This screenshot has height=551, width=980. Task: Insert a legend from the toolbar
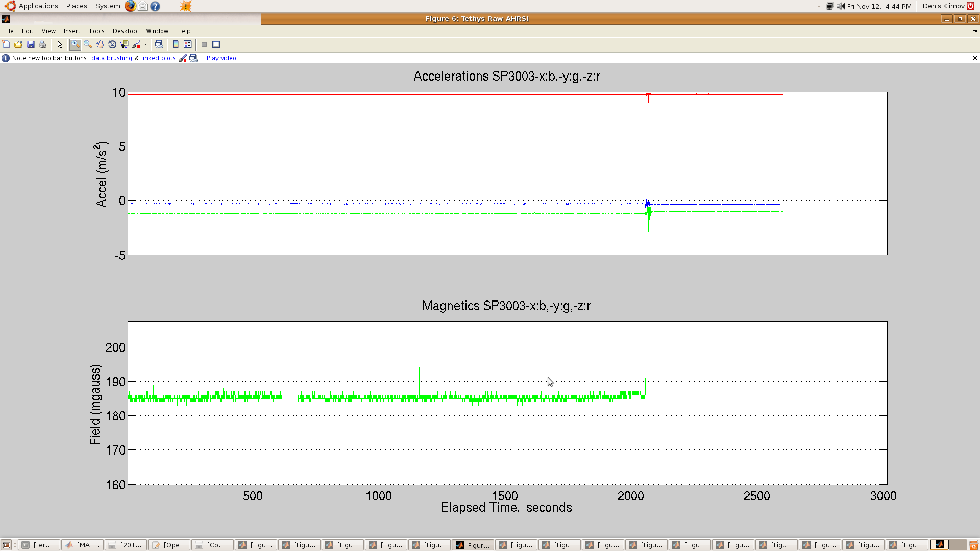coord(188,45)
